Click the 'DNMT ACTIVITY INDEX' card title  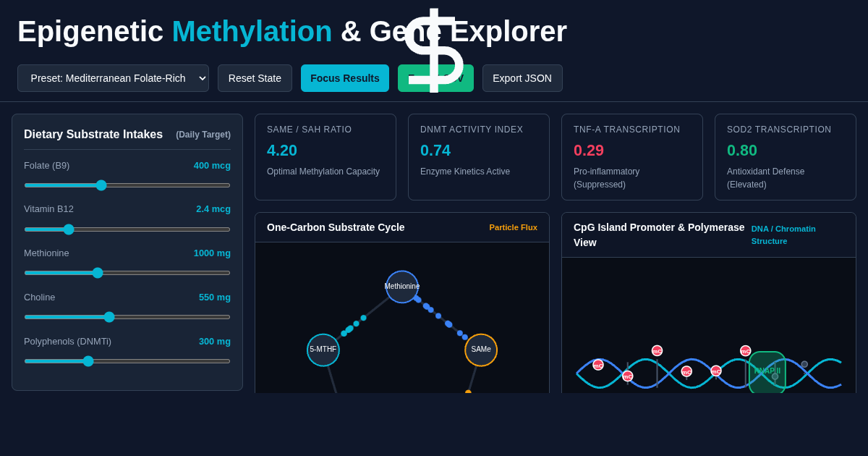pos(472,130)
